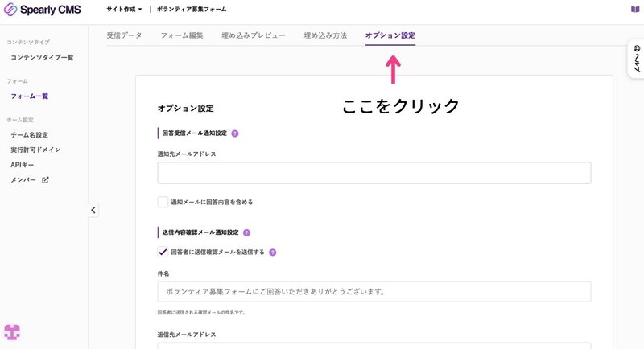Viewport: 644px width, 349px height.
Task: Open 実行許可ドメイン in sidebar
Action: (35, 150)
